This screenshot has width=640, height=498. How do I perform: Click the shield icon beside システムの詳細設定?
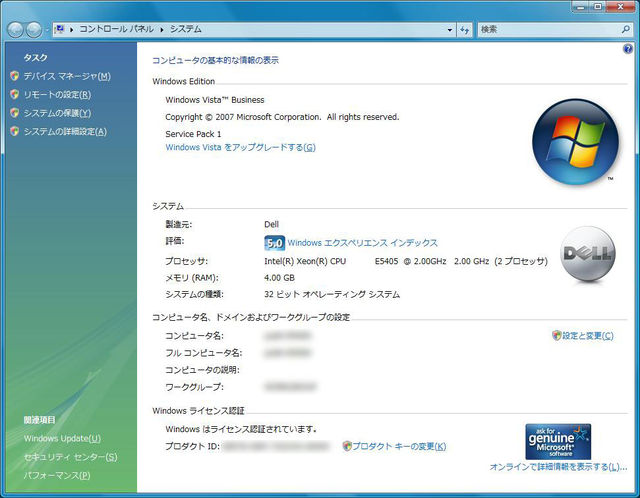click(15, 131)
